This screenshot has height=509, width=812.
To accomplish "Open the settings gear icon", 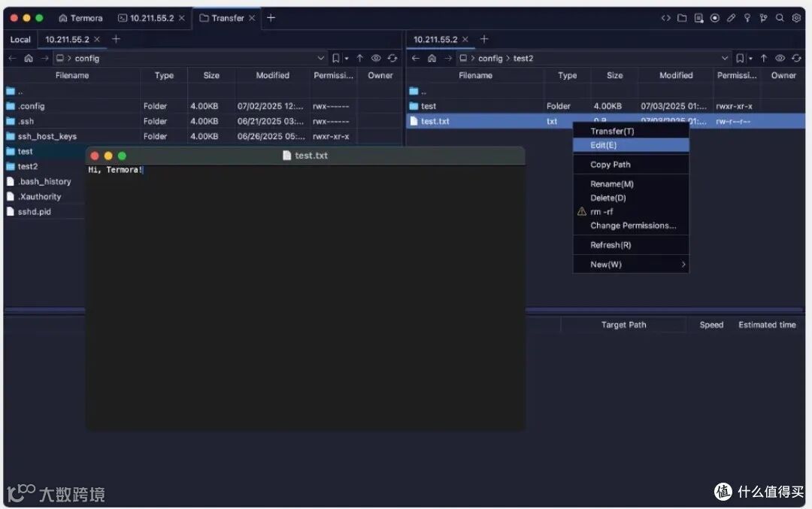I will 796,18.
